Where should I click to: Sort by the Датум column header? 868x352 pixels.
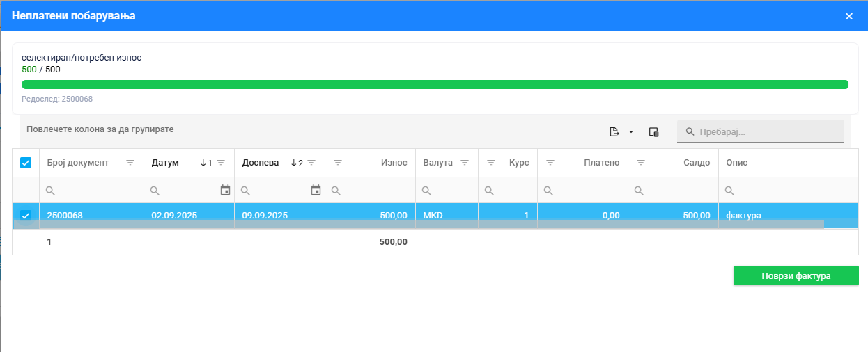[166, 163]
